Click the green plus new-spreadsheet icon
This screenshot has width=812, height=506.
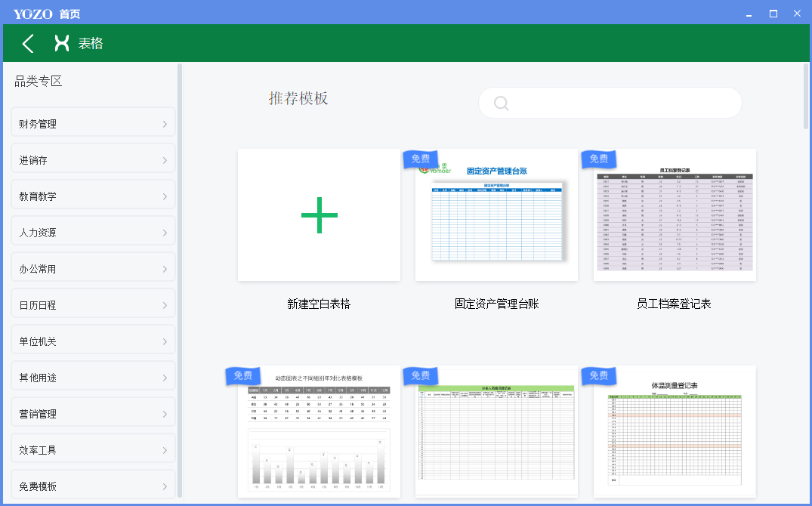pyautogui.click(x=319, y=215)
